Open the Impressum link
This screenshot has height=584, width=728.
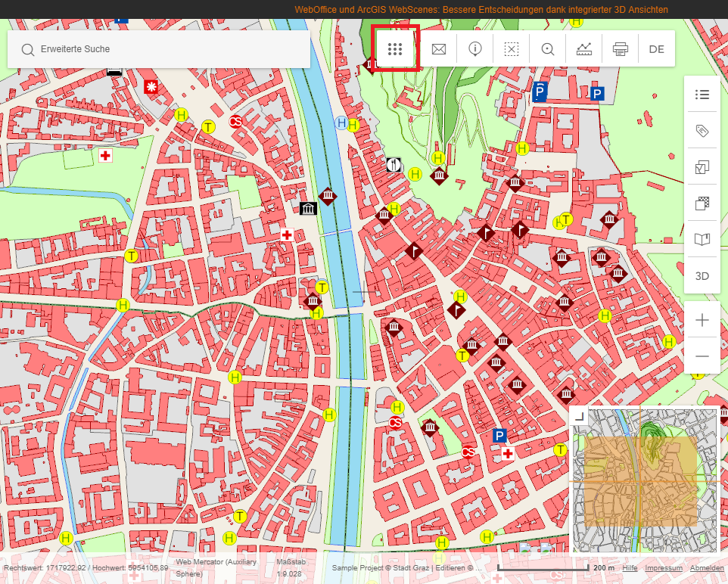pyautogui.click(x=664, y=569)
